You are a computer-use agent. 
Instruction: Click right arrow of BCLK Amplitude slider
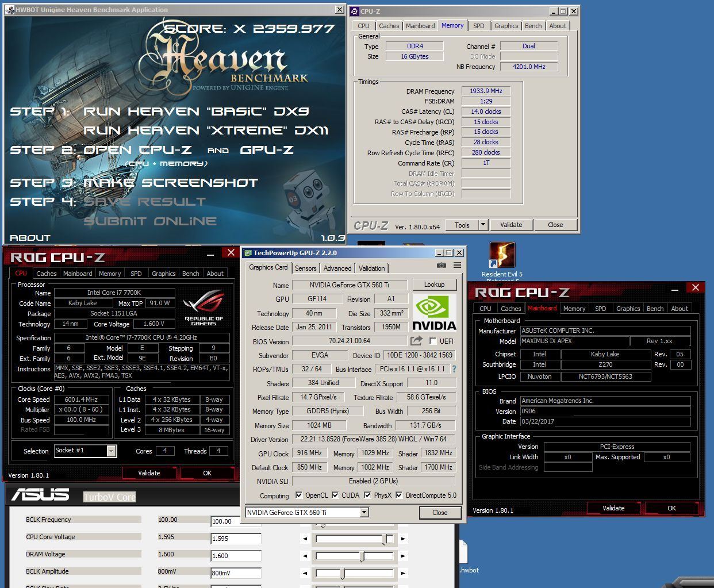[x=404, y=573]
